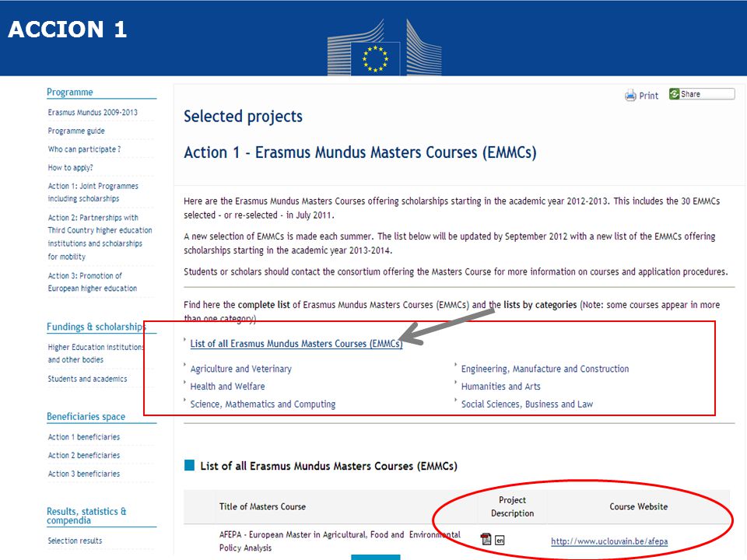Open Action 1 beneficiaries
Screen dimensions: 747x560
(84, 437)
